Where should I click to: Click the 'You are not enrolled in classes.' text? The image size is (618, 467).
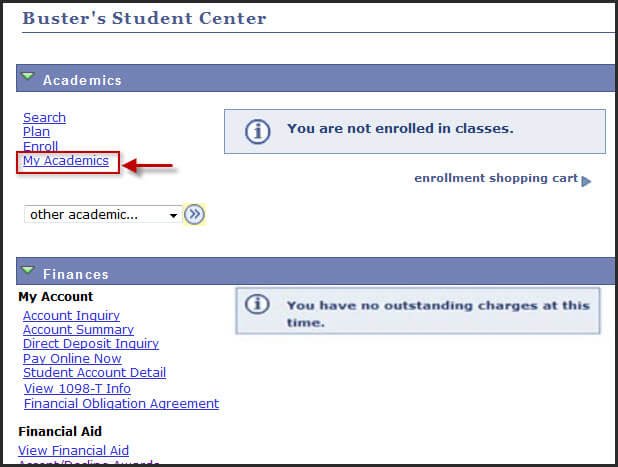[x=400, y=128]
